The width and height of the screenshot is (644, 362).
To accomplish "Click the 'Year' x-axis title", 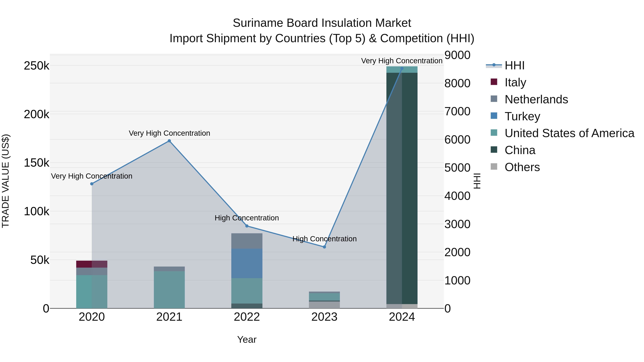I will click(x=247, y=339).
